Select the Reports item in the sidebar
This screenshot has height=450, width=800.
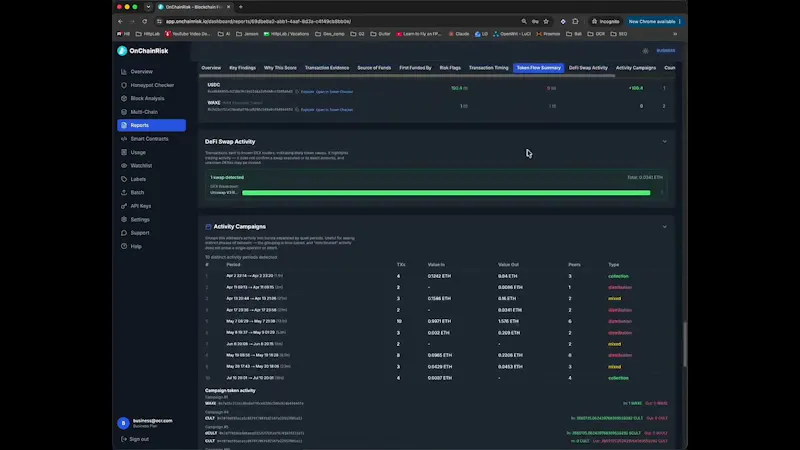pos(152,125)
